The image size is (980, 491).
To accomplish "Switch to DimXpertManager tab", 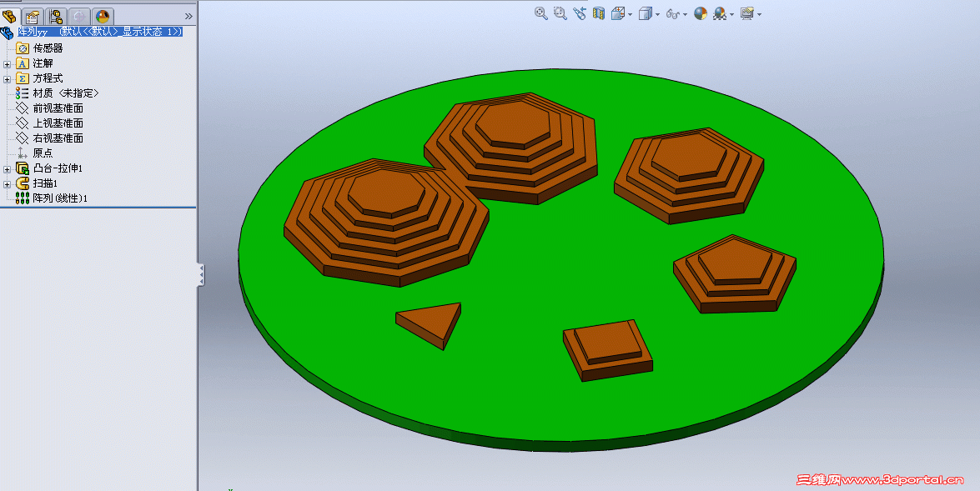I will (78, 16).
